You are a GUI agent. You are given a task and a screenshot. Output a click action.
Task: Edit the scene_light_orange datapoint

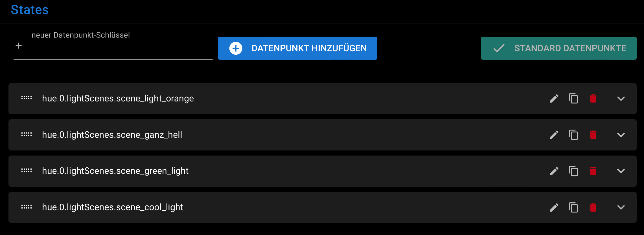[554, 99]
